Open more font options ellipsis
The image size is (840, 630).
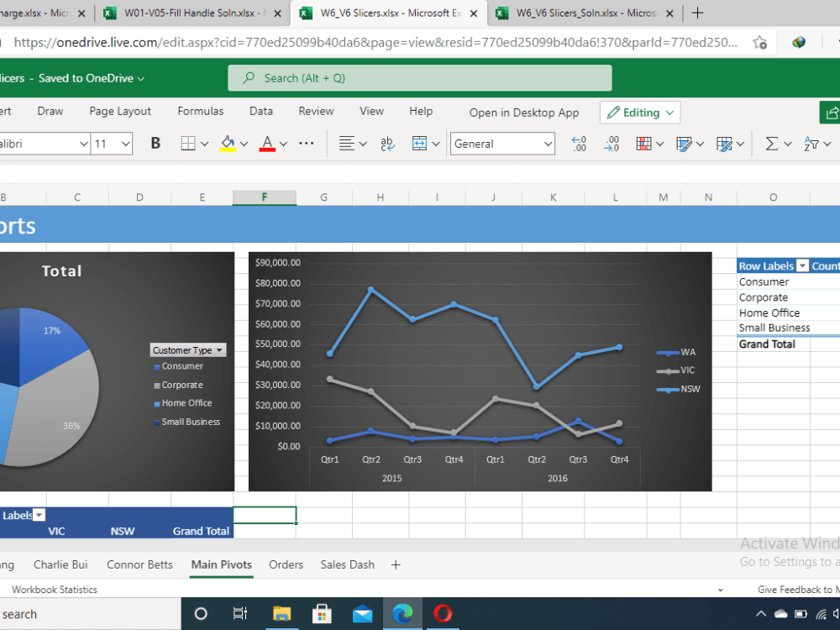pyautogui.click(x=306, y=144)
